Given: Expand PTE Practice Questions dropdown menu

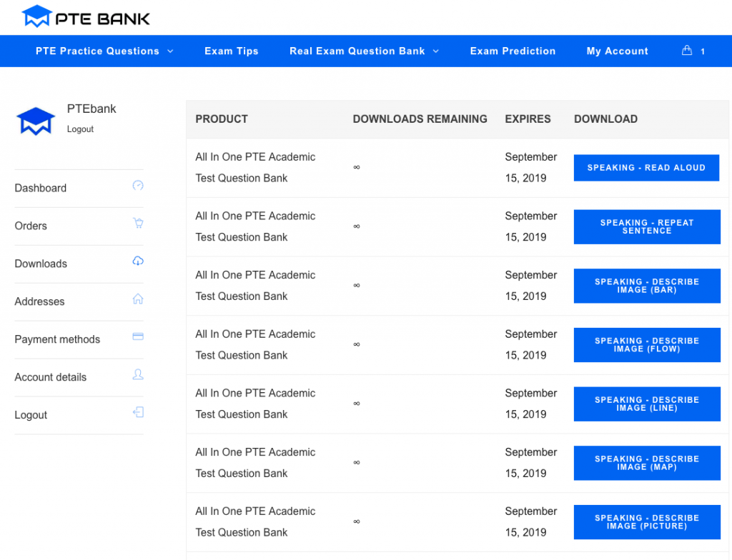Looking at the screenshot, I should coord(104,51).
